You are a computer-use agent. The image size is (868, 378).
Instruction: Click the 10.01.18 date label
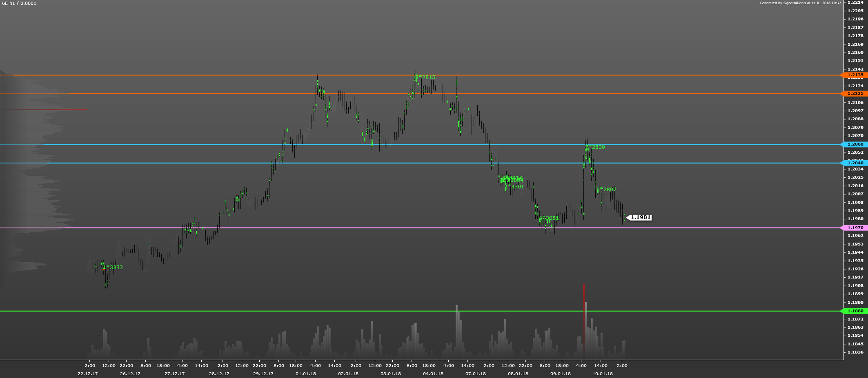(x=603, y=374)
